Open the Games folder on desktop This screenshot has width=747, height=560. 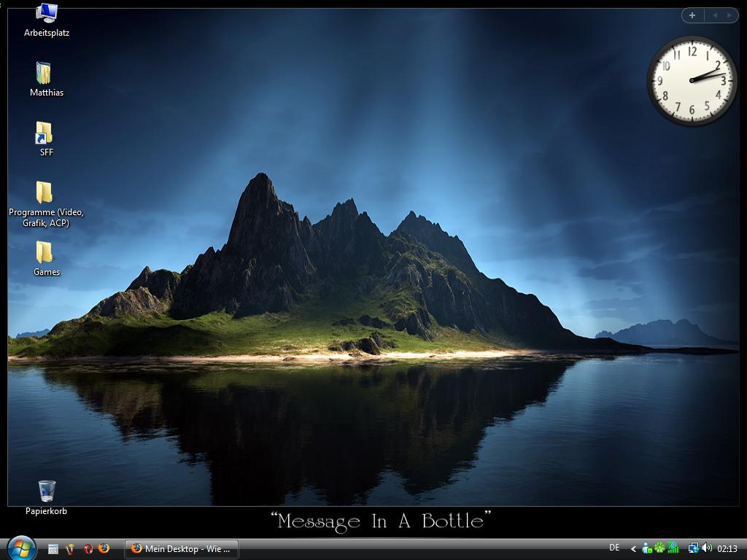pyautogui.click(x=44, y=253)
